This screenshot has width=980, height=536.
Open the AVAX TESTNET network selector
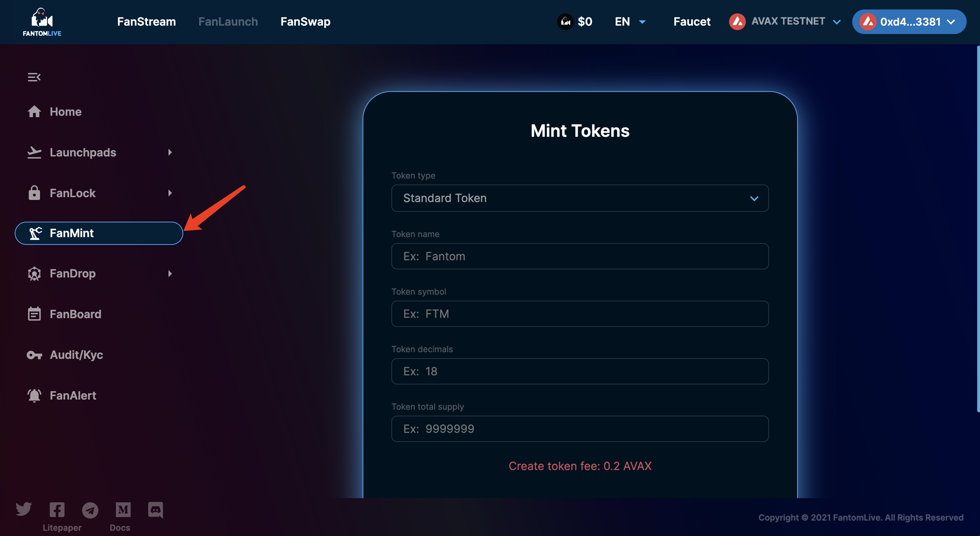785,21
